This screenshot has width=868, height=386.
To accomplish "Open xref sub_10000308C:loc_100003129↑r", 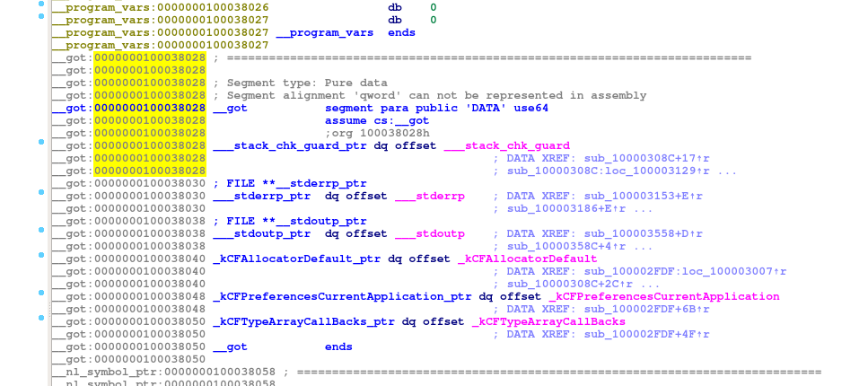I will pos(609,171).
